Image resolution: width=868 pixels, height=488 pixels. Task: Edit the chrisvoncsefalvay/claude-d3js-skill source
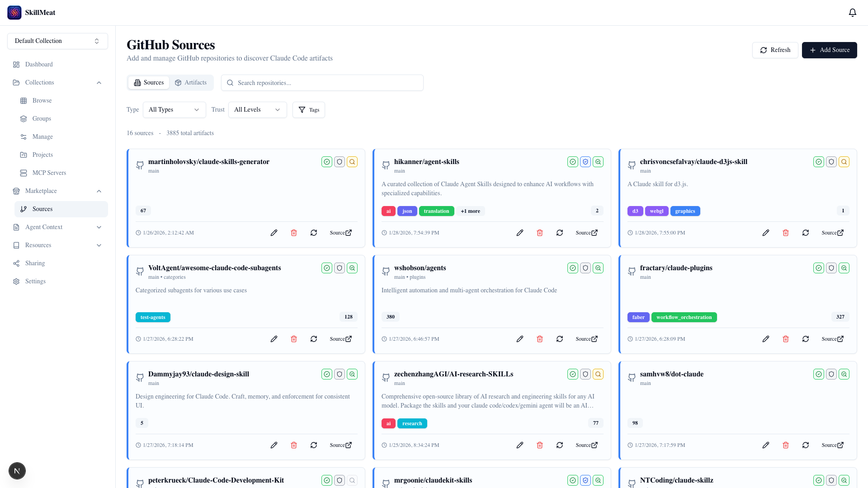[x=766, y=233]
